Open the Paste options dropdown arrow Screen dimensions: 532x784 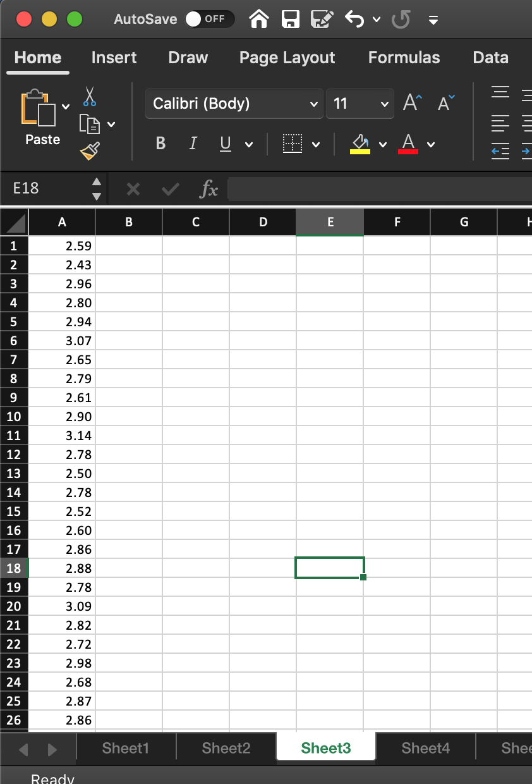pos(66,106)
